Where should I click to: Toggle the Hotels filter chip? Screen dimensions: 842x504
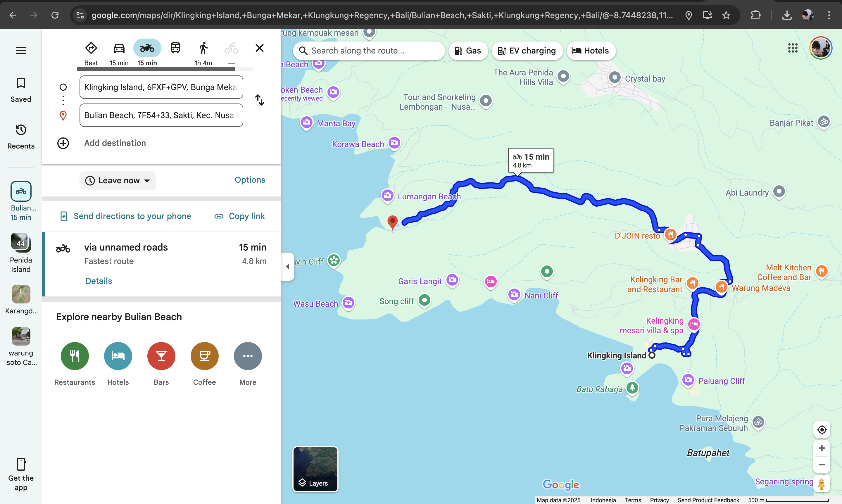(591, 51)
